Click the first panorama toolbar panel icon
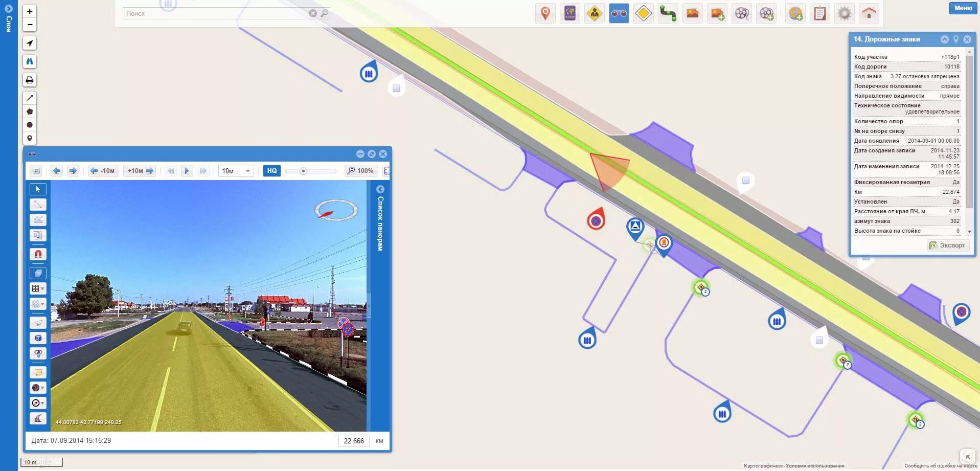 (36, 171)
